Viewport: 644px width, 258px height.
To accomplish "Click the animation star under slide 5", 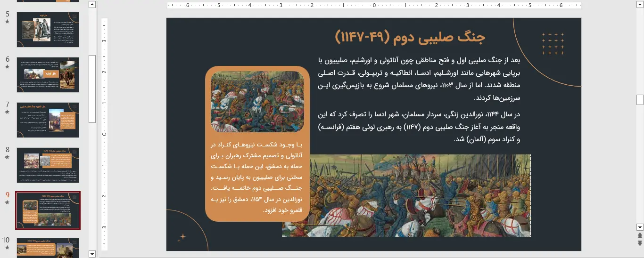I will [x=7, y=22].
